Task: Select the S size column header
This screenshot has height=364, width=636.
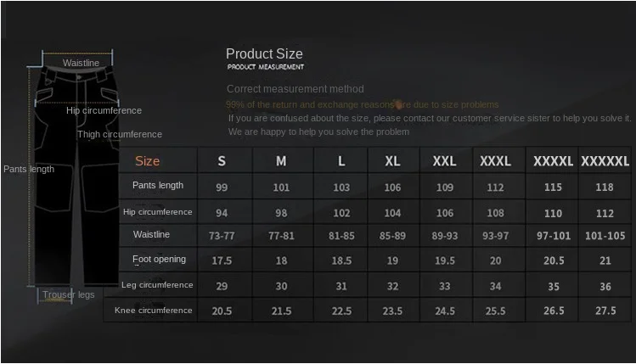Action: [x=222, y=161]
